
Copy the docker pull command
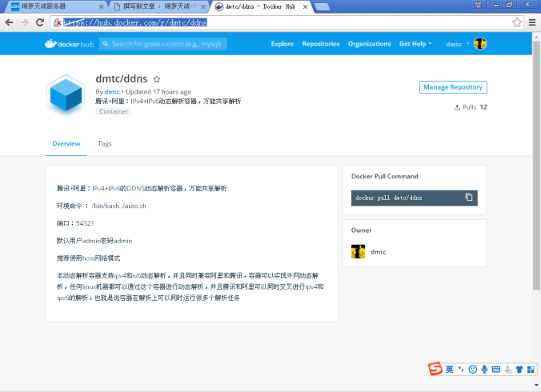[x=469, y=198]
